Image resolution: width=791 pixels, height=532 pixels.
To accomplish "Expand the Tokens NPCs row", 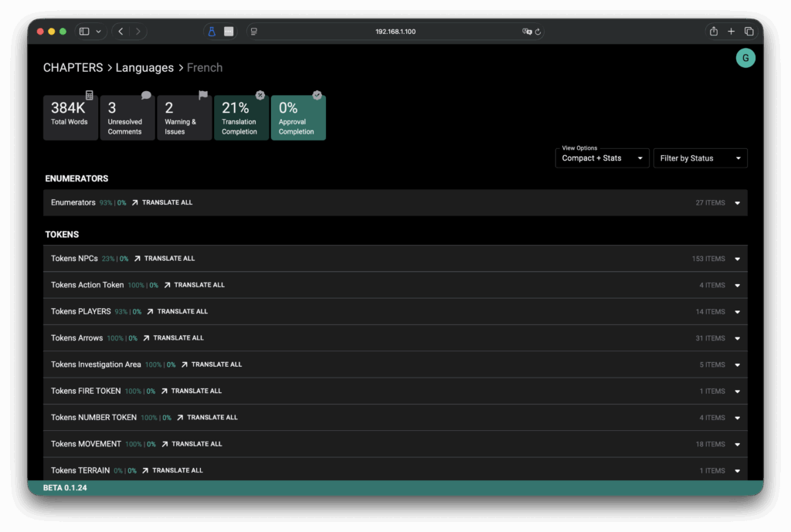I will pyautogui.click(x=737, y=259).
